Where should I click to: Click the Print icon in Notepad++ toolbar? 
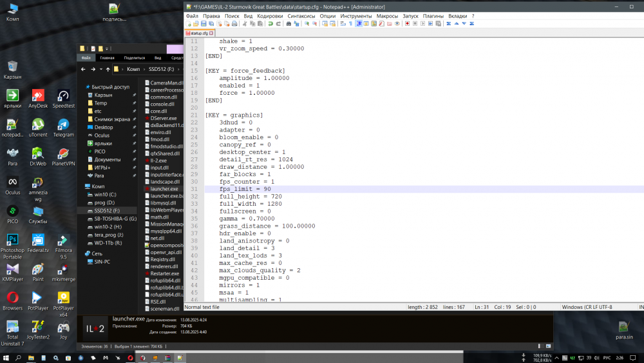[235, 24]
